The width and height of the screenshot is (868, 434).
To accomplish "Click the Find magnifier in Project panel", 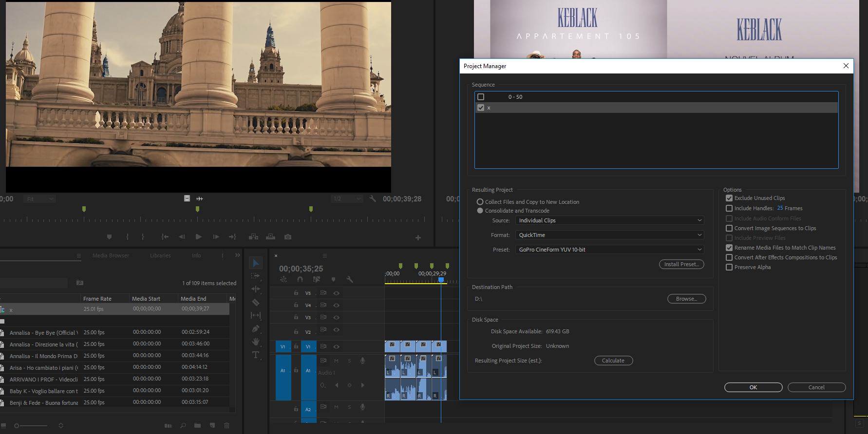I will coord(183,425).
